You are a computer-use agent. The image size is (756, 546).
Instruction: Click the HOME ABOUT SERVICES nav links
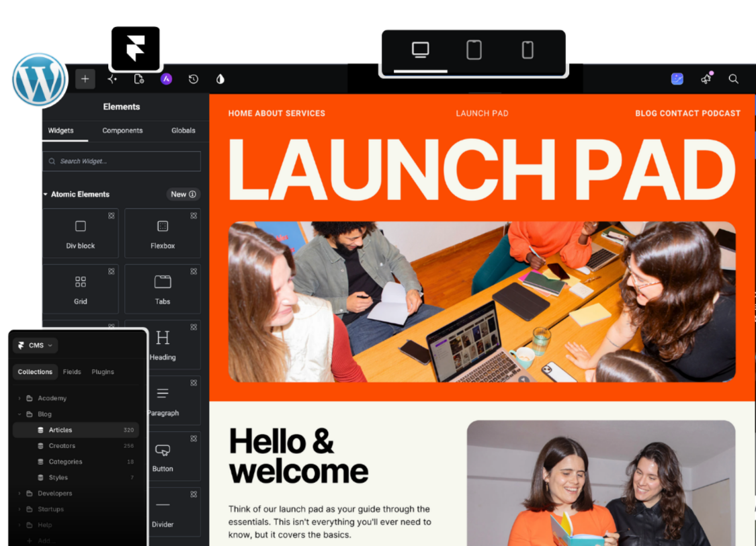(277, 113)
